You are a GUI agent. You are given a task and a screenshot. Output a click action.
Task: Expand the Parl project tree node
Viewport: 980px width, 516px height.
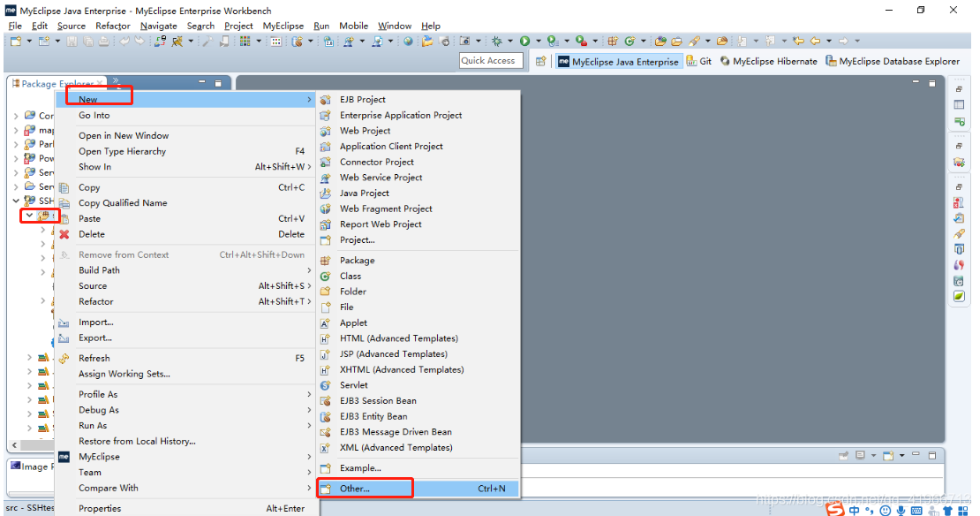click(16, 145)
